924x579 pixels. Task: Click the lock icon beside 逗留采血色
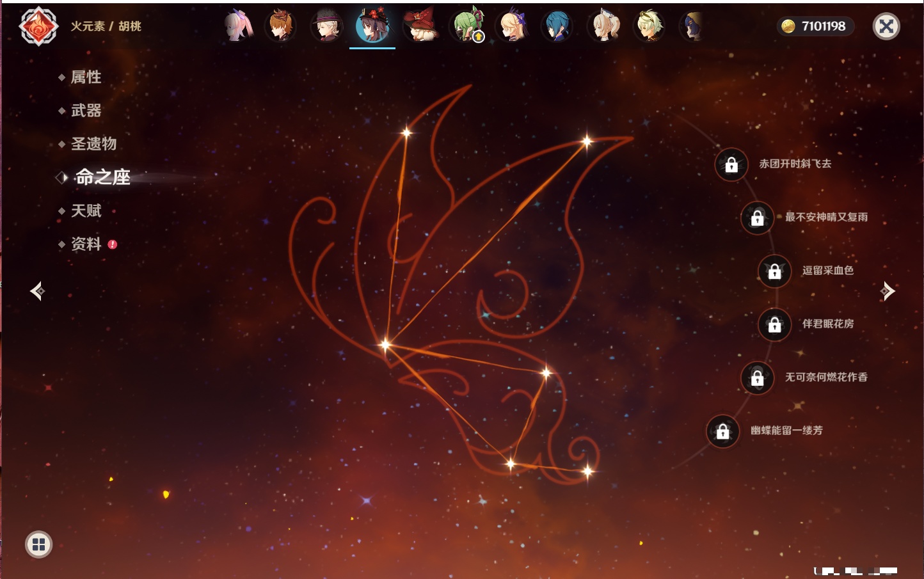click(774, 271)
